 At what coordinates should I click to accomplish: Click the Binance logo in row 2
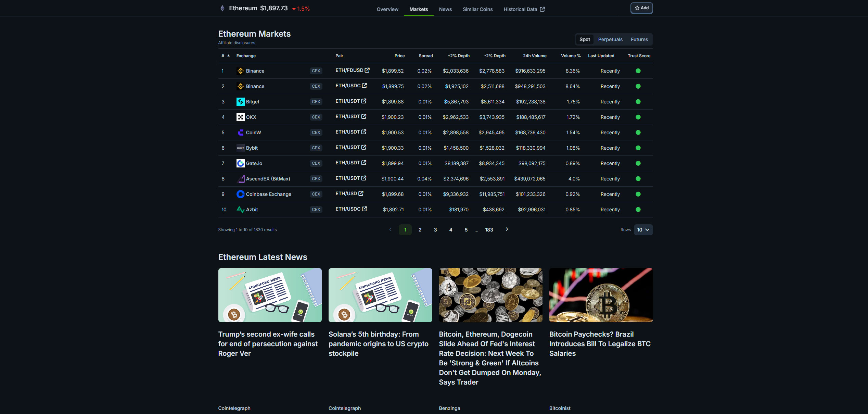(x=241, y=86)
